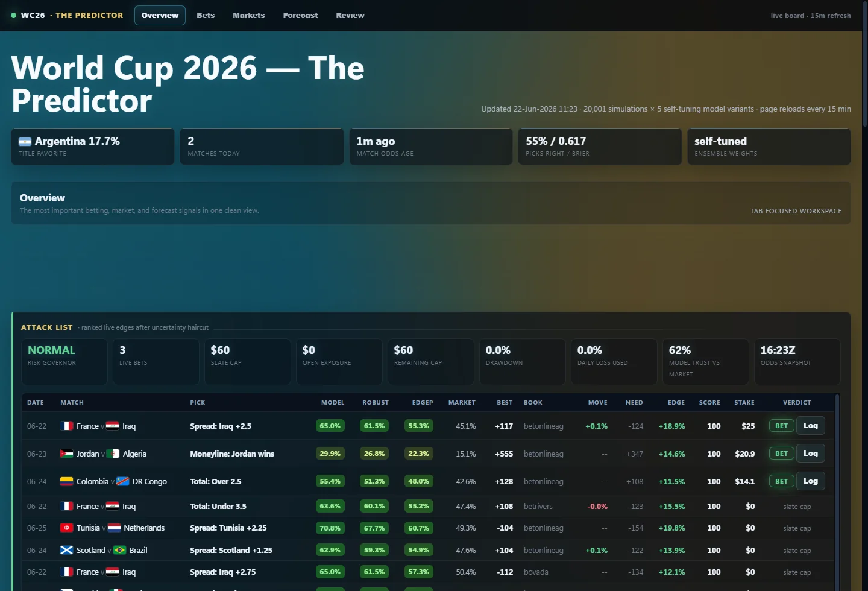Log the Jordan moneyline bet
The image size is (868, 591).
coord(811,454)
